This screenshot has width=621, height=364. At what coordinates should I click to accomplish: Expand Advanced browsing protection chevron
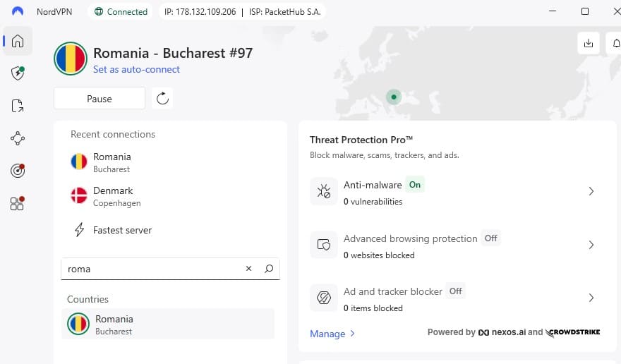(x=591, y=245)
